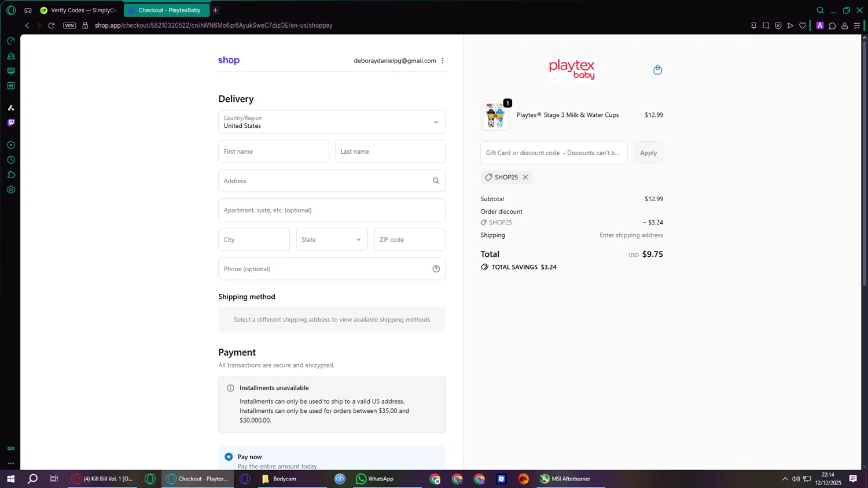This screenshot has width=868, height=488.
Task: Open the tab search magnifier icon
Action: click(820, 10)
